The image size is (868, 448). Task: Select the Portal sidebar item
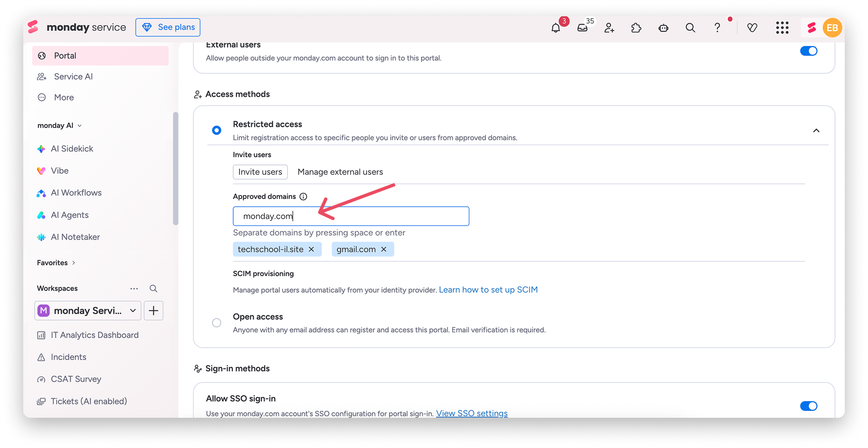tap(100, 56)
